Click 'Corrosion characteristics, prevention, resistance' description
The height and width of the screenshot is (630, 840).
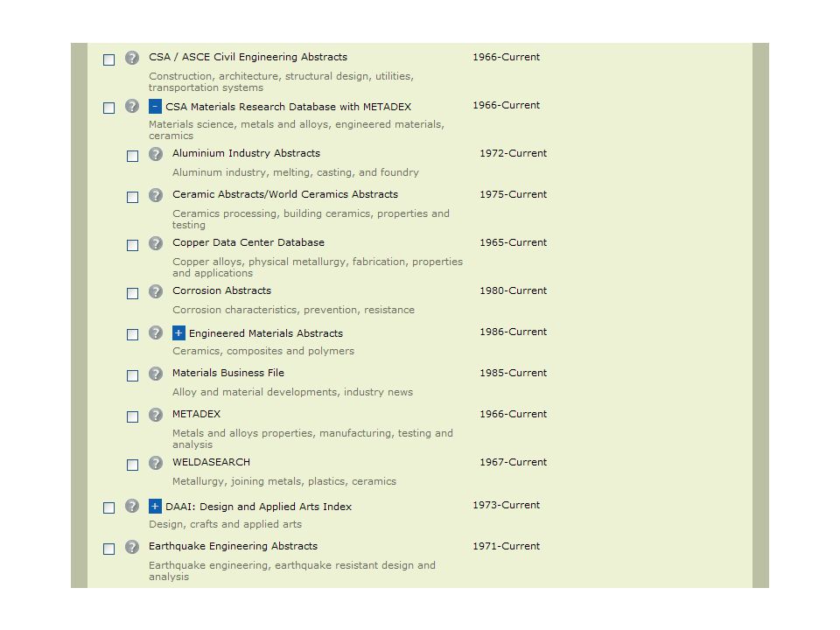(293, 310)
